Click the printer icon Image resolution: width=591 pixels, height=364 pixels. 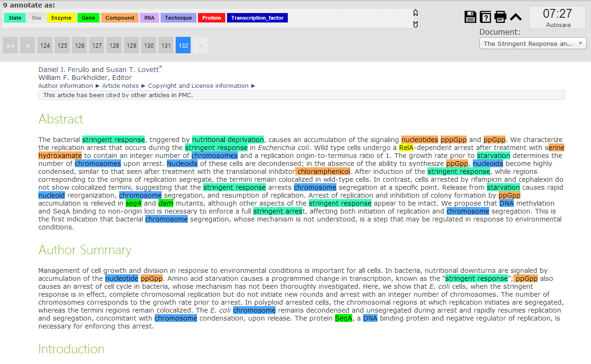tap(500, 17)
